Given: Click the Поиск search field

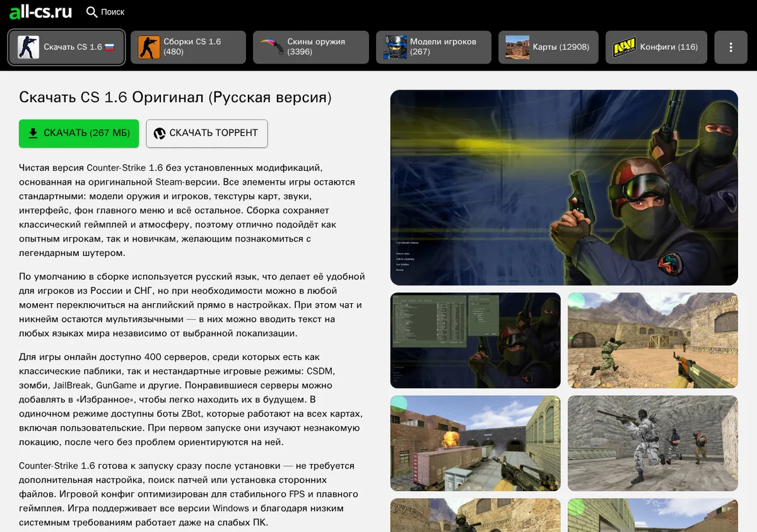Looking at the screenshot, I should click(106, 12).
